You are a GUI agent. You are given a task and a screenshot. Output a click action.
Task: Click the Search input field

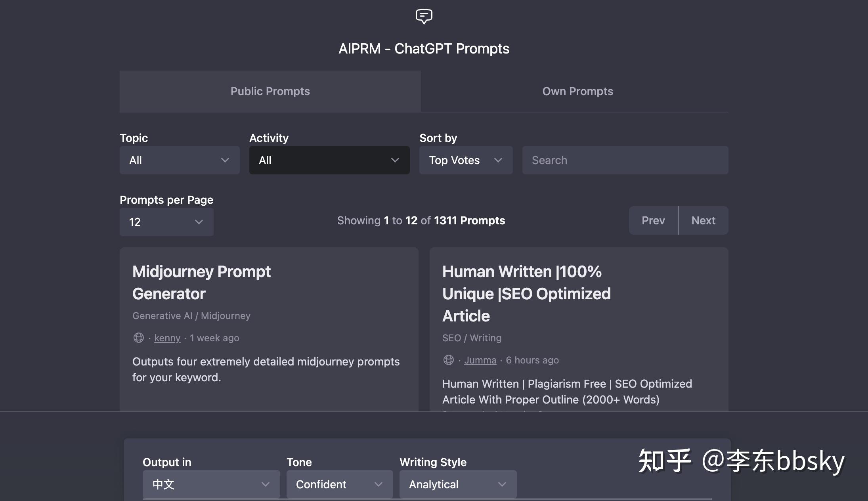click(625, 160)
